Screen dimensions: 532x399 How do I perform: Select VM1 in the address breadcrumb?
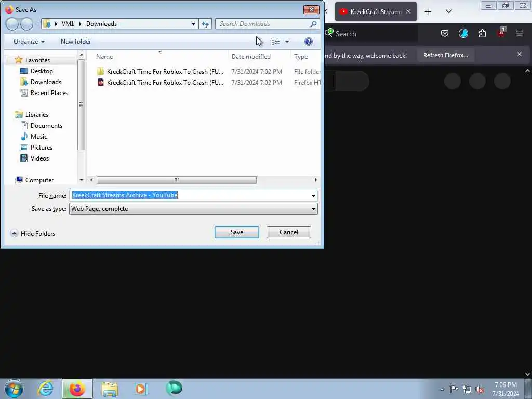(68, 24)
